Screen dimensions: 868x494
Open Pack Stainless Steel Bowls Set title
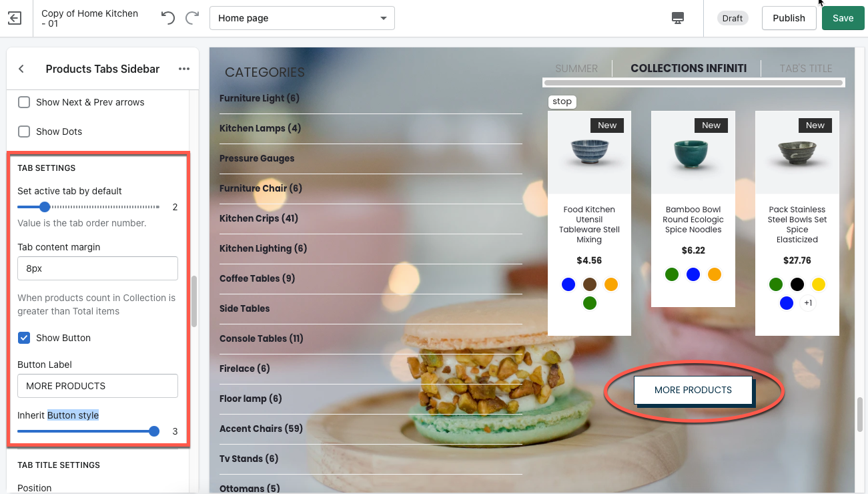point(797,224)
